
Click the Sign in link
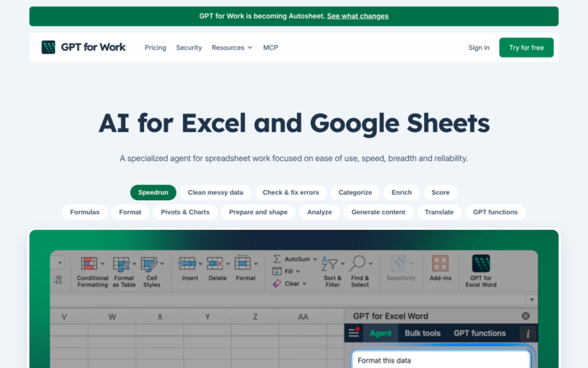(479, 48)
